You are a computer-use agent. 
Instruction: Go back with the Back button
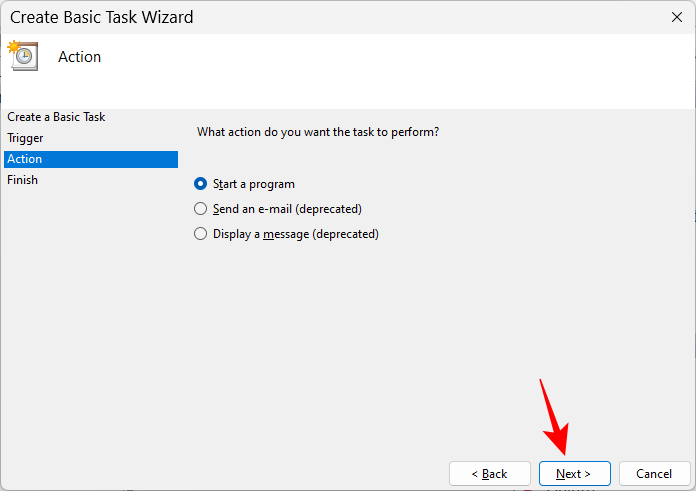(x=489, y=473)
